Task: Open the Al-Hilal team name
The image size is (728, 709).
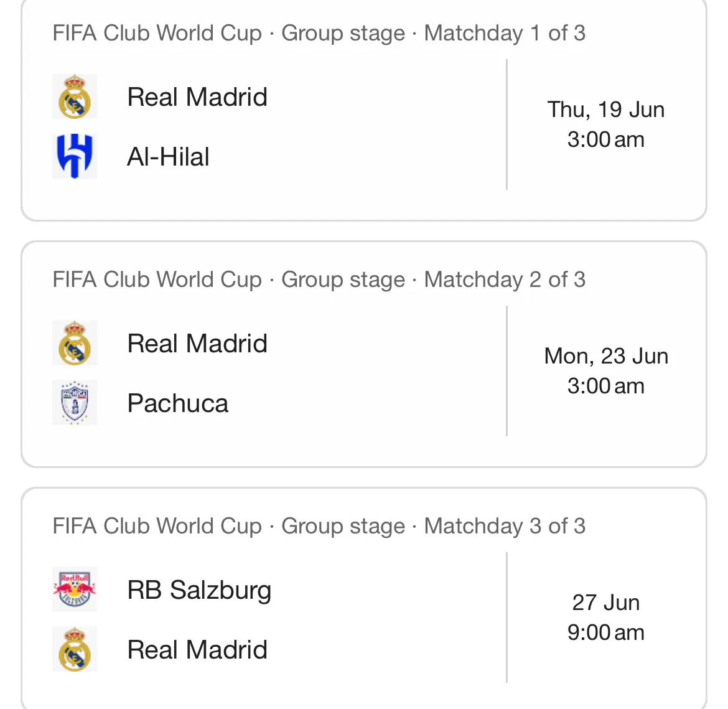Action: (x=168, y=157)
